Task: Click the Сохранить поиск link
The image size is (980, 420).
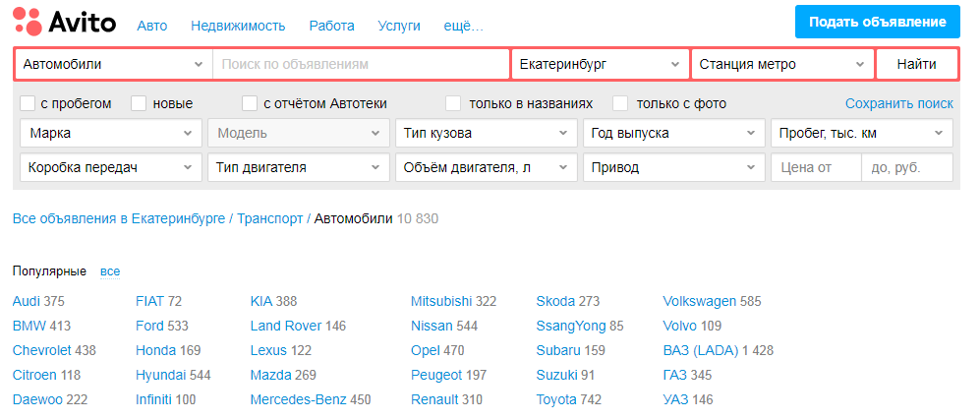Action: 899,103
